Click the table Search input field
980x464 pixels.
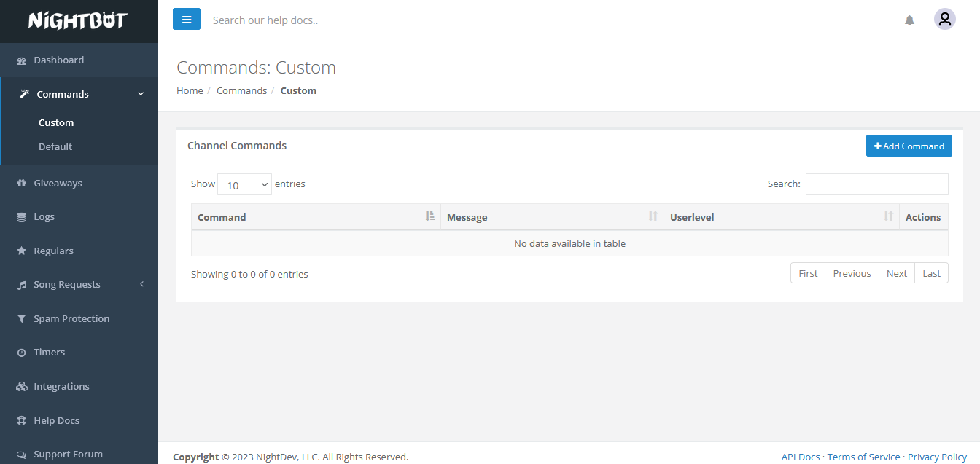(x=876, y=184)
